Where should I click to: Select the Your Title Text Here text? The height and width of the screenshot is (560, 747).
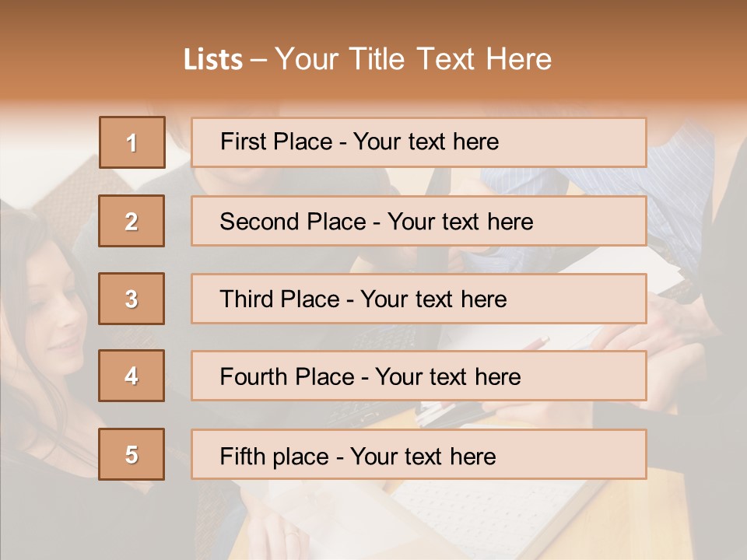click(x=413, y=60)
